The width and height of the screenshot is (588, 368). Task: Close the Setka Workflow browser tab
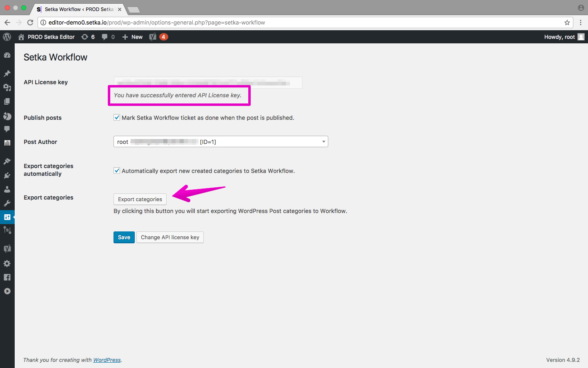pyautogui.click(x=120, y=9)
